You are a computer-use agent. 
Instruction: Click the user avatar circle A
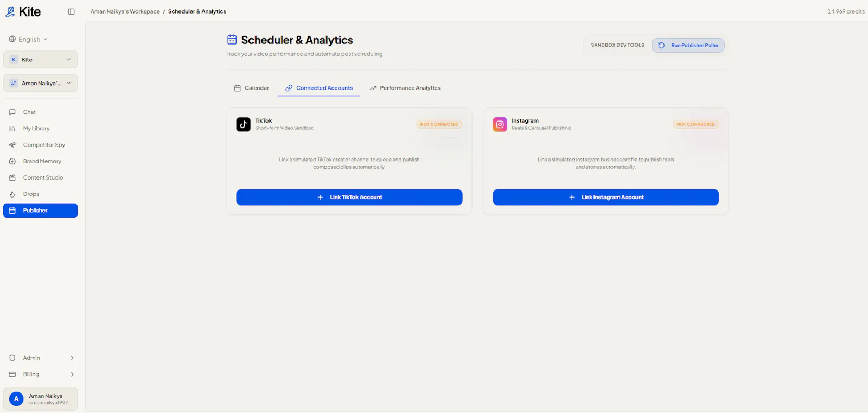[x=16, y=399]
